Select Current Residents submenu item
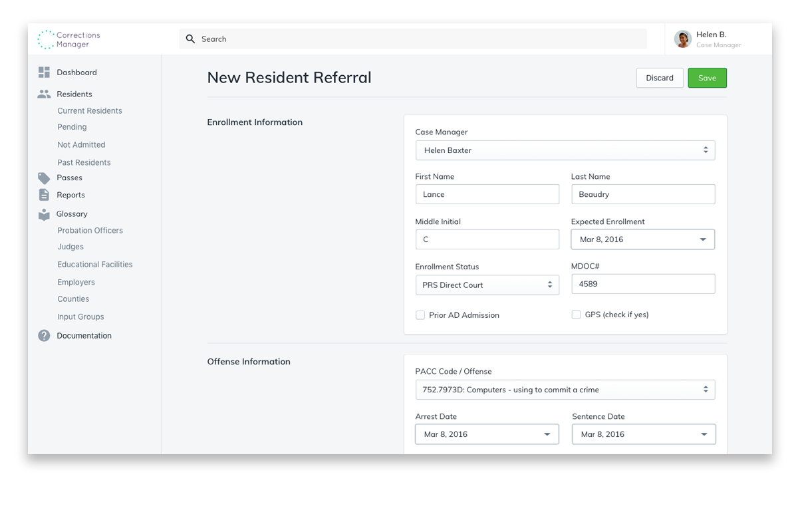Screen dimensions: 798x532 tap(90, 111)
